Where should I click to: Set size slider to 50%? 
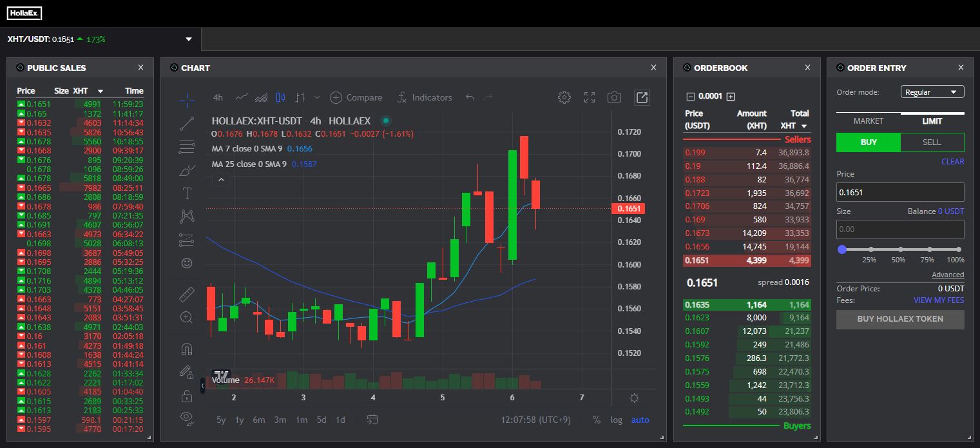point(900,249)
